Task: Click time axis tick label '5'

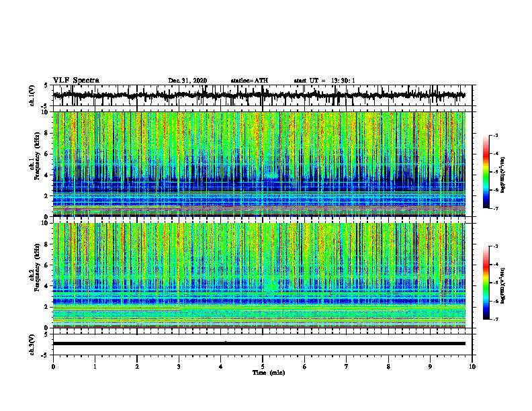Action: pos(263,367)
